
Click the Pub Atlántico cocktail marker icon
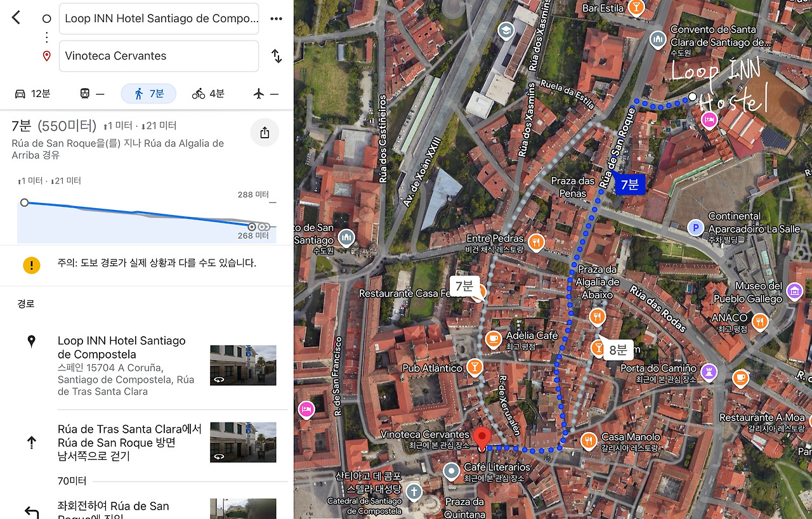pyautogui.click(x=473, y=367)
